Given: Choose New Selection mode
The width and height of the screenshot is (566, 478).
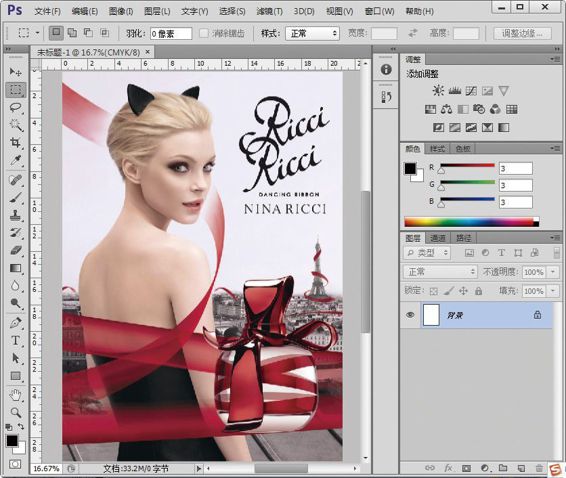Looking at the screenshot, I should tap(56, 33).
